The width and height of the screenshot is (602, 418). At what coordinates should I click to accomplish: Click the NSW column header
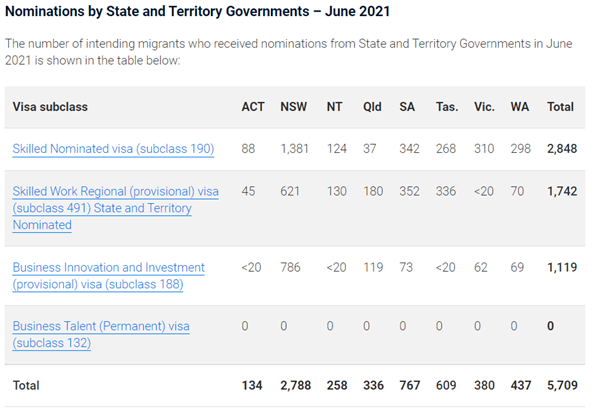tap(293, 106)
